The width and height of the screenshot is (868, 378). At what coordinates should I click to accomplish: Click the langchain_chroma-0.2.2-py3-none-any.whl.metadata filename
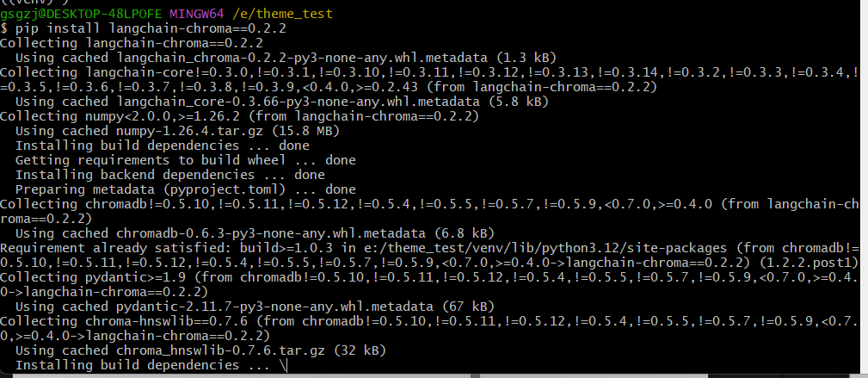click(302, 57)
